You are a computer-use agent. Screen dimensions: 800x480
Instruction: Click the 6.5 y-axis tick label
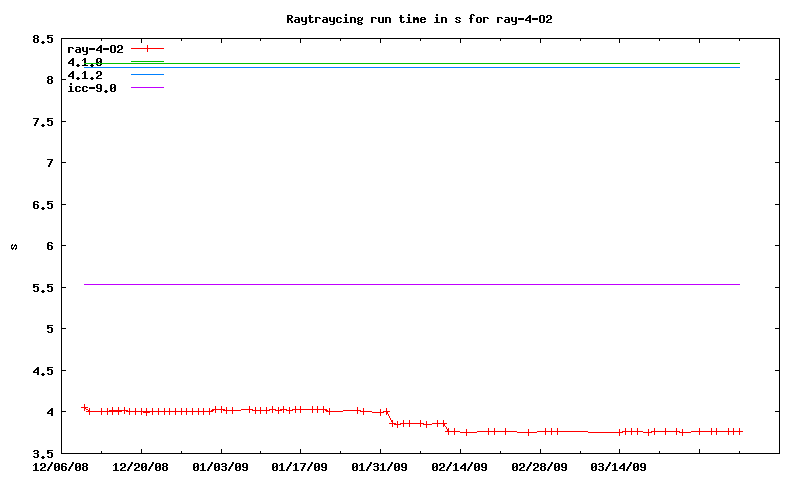coord(43,205)
